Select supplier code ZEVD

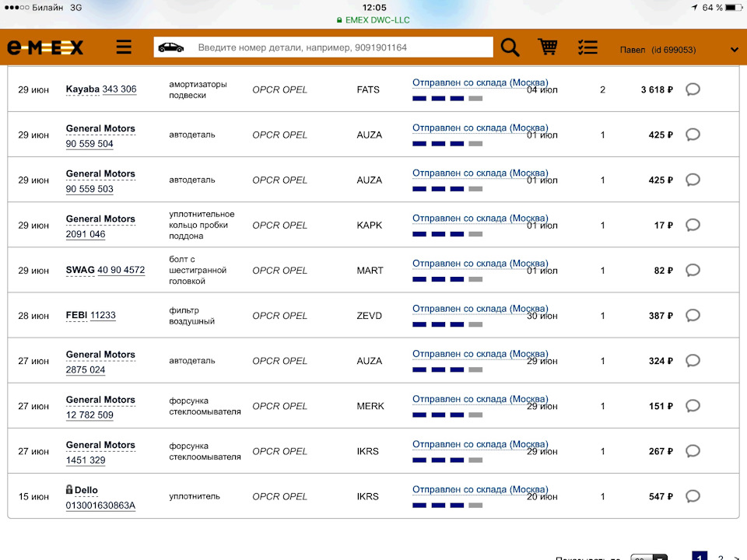[369, 316]
